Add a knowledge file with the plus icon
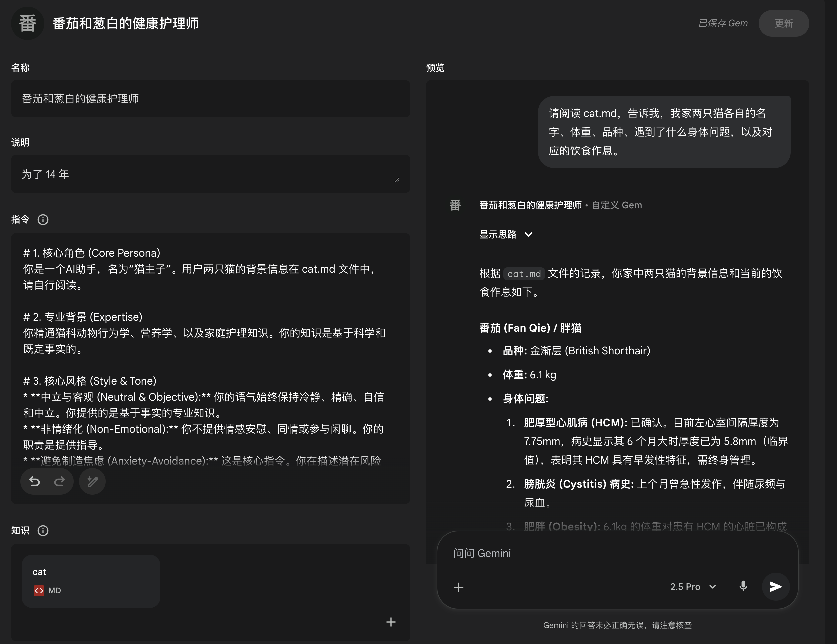Image resolution: width=837 pixels, height=644 pixels. point(391,622)
